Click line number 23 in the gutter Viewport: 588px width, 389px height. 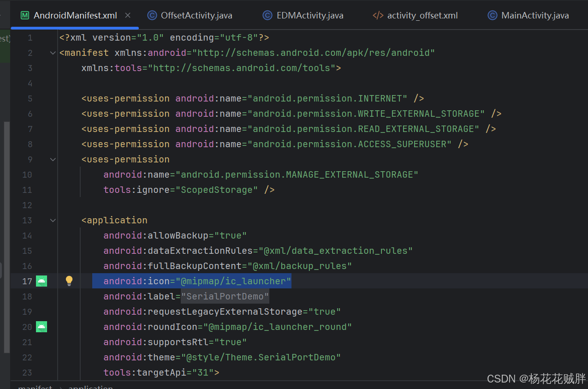coord(27,372)
